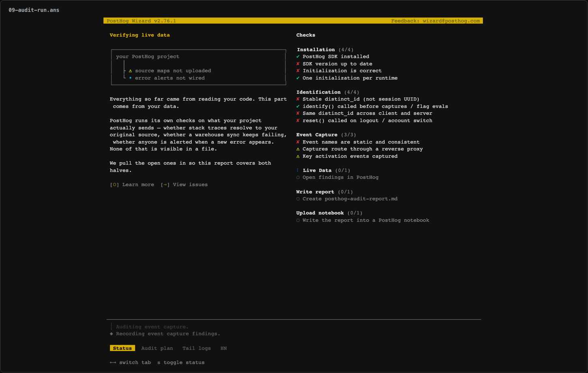Click the red X beside reset() called on logout

coord(298,120)
